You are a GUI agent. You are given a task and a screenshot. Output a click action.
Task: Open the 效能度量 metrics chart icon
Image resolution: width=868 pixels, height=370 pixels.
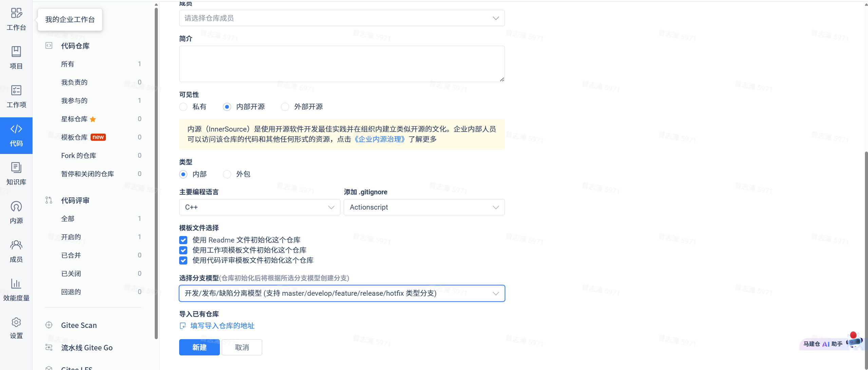(16, 284)
